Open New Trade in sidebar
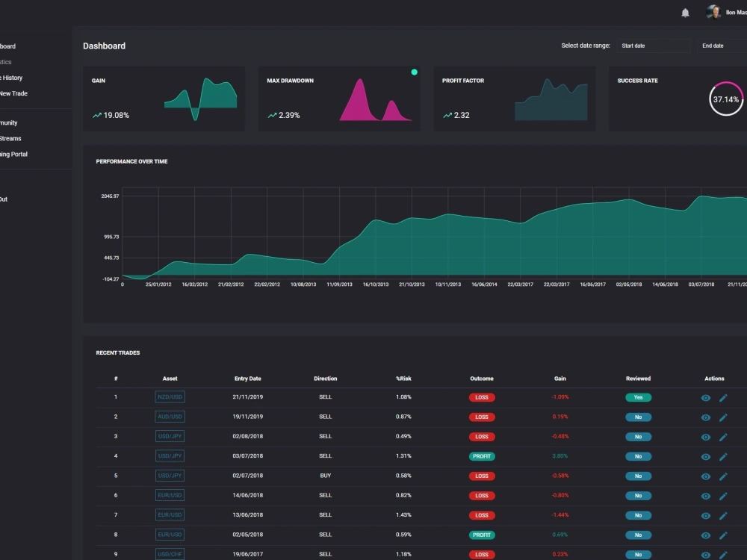This screenshot has height=560, width=747. point(13,93)
